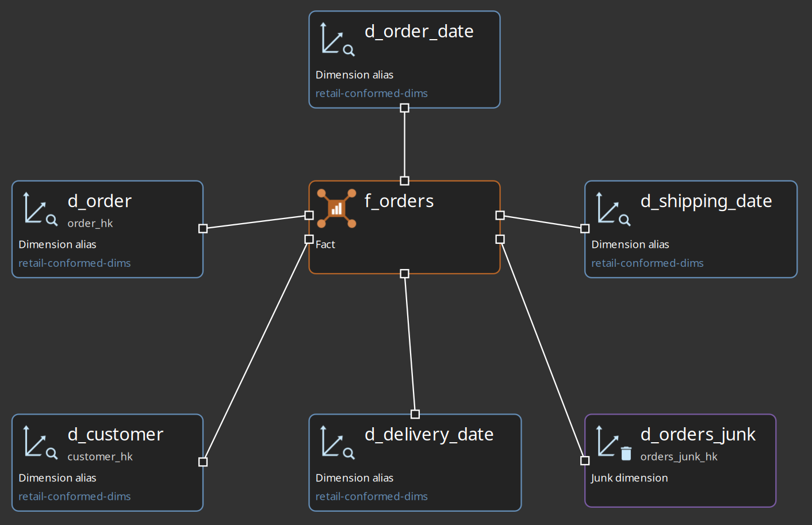
Task: Click the top connector port of f_orders
Action: tap(404, 181)
